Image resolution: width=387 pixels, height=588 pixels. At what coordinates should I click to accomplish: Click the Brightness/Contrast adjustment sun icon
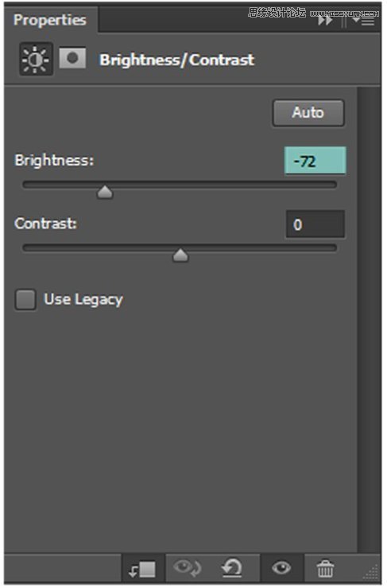36,59
